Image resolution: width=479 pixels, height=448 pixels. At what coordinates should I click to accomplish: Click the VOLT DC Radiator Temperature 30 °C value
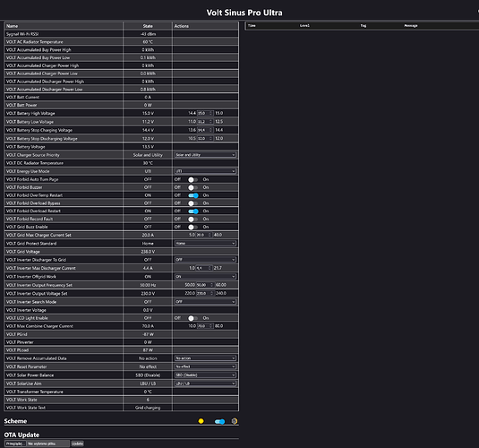coord(148,163)
